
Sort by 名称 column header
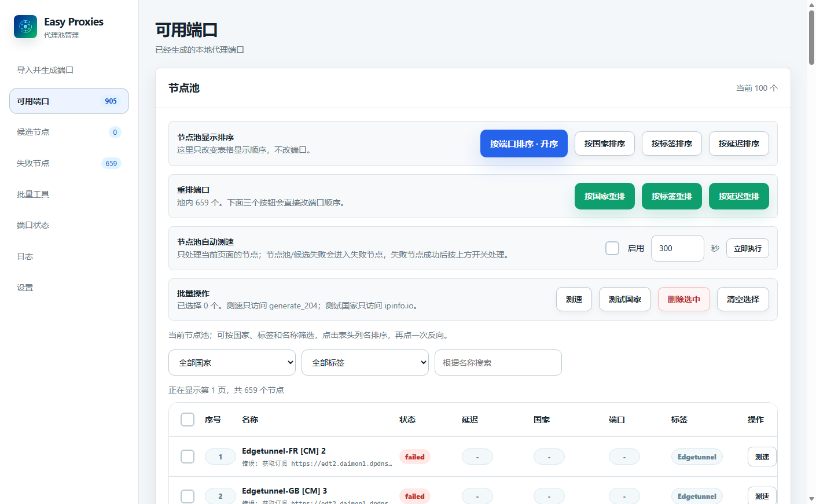(250, 420)
